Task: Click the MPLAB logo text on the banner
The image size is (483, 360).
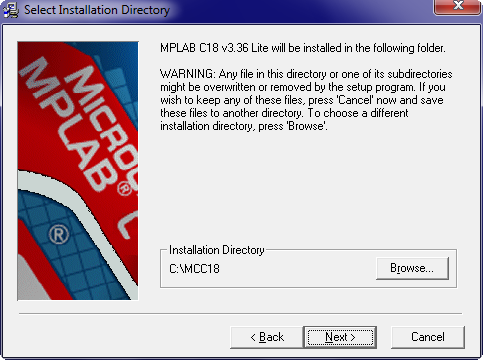Action: (69, 123)
